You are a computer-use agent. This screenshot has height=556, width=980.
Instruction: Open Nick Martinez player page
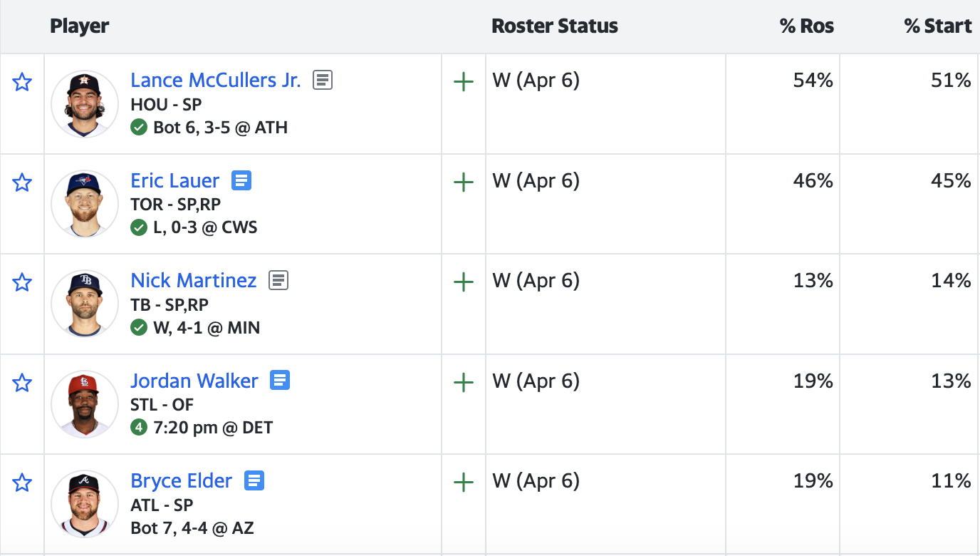193,280
